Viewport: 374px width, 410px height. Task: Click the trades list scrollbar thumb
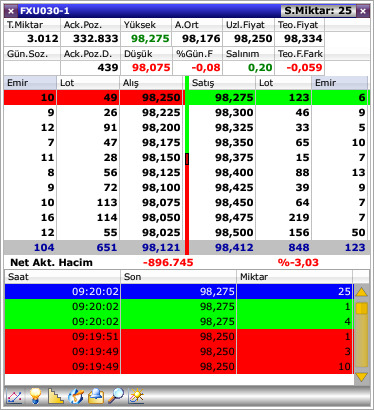tap(362, 308)
